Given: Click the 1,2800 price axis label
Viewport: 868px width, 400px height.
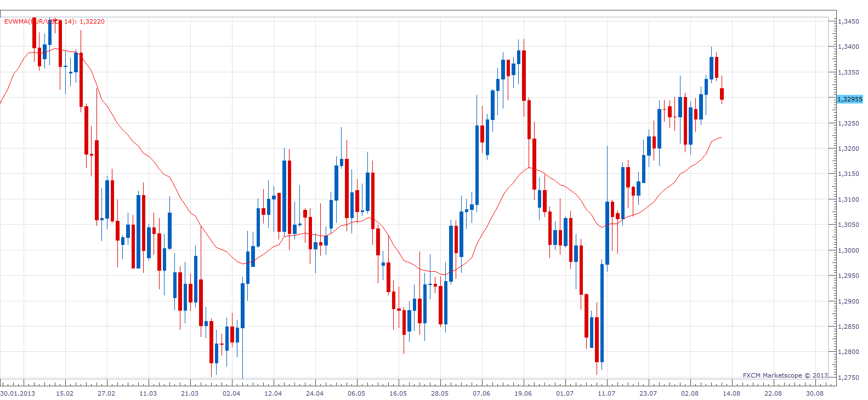Looking at the screenshot, I should point(849,352).
